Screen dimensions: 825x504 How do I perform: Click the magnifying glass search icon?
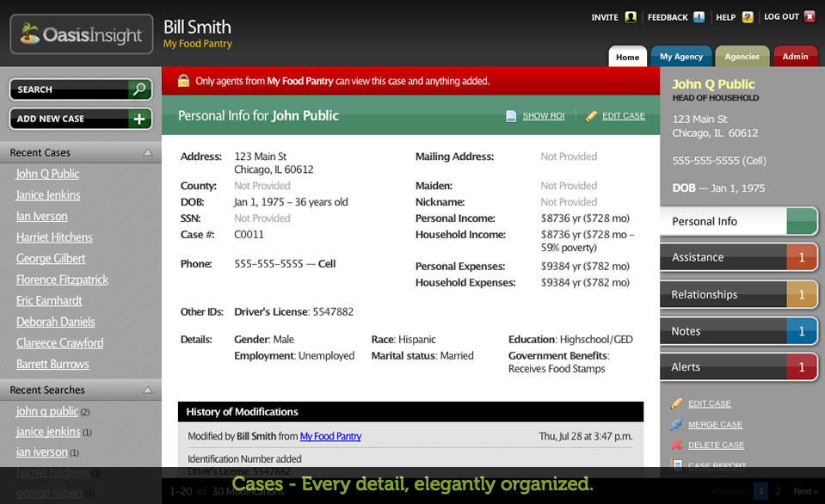pos(139,89)
